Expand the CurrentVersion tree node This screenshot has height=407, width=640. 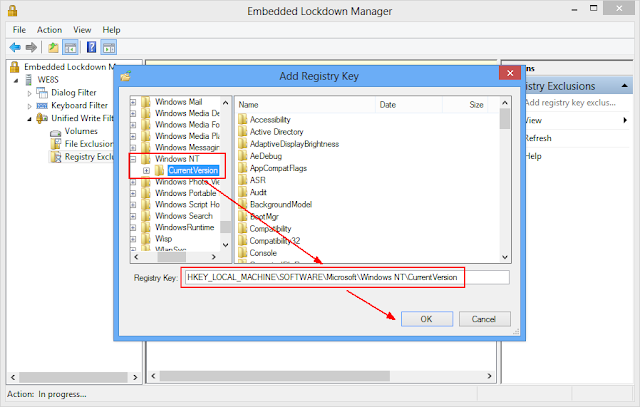point(146,171)
